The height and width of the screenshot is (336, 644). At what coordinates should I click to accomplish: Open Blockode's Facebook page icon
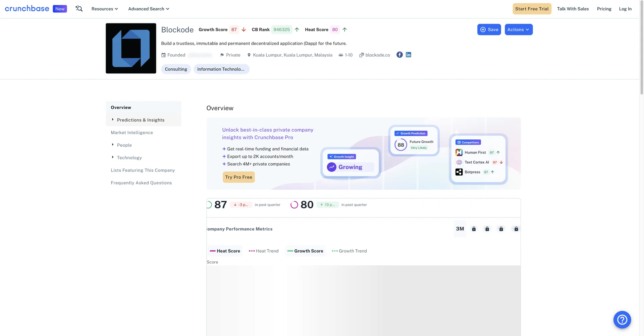tap(399, 55)
